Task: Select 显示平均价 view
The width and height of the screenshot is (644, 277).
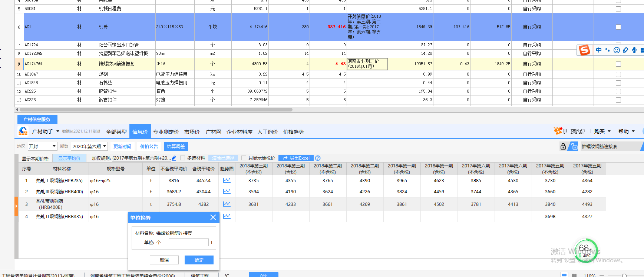Action: click(69, 158)
